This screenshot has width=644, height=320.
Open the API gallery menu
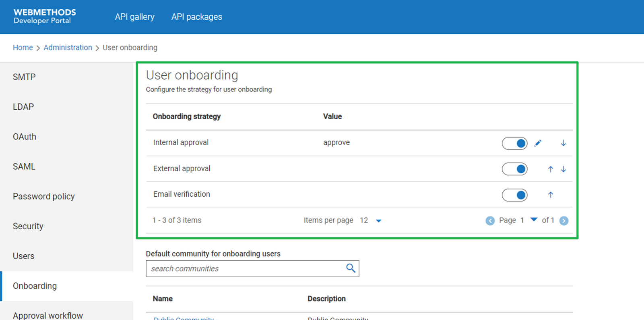pos(134,17)
